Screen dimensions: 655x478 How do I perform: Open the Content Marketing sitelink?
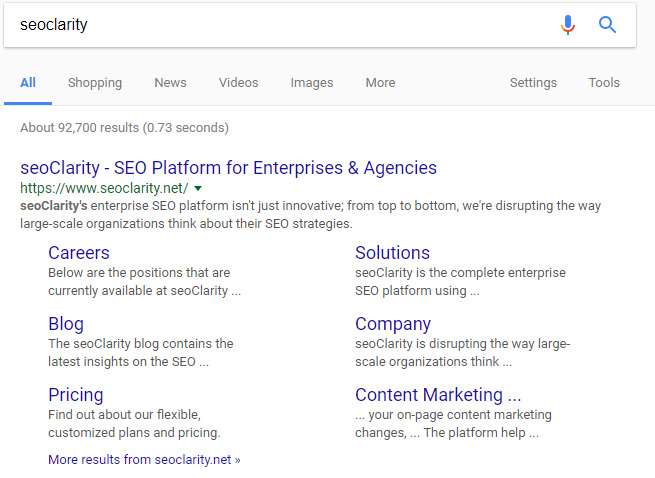tap(438, 395)
